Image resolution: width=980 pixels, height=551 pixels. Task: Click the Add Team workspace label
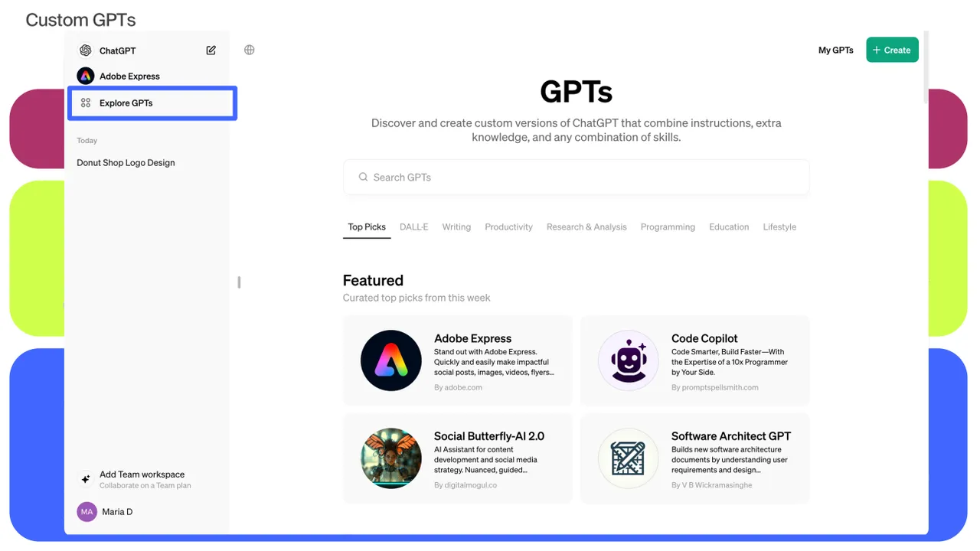(x=142, y=474)
